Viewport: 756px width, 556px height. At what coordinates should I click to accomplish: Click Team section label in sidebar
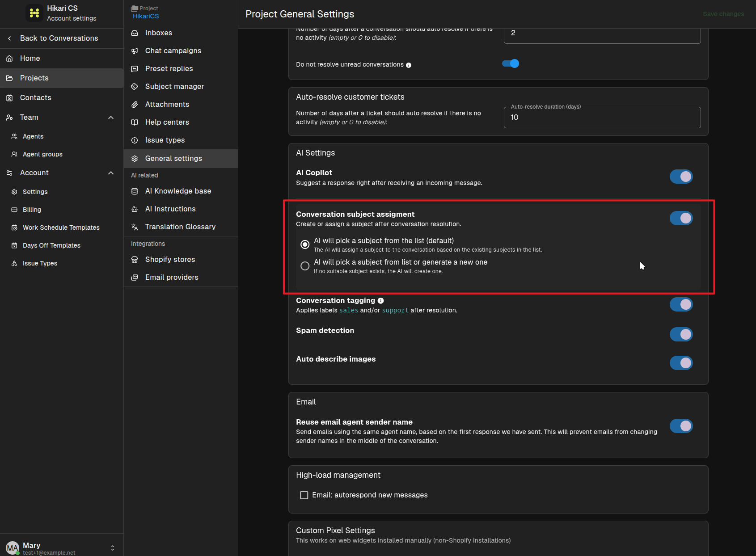[29, 118]
